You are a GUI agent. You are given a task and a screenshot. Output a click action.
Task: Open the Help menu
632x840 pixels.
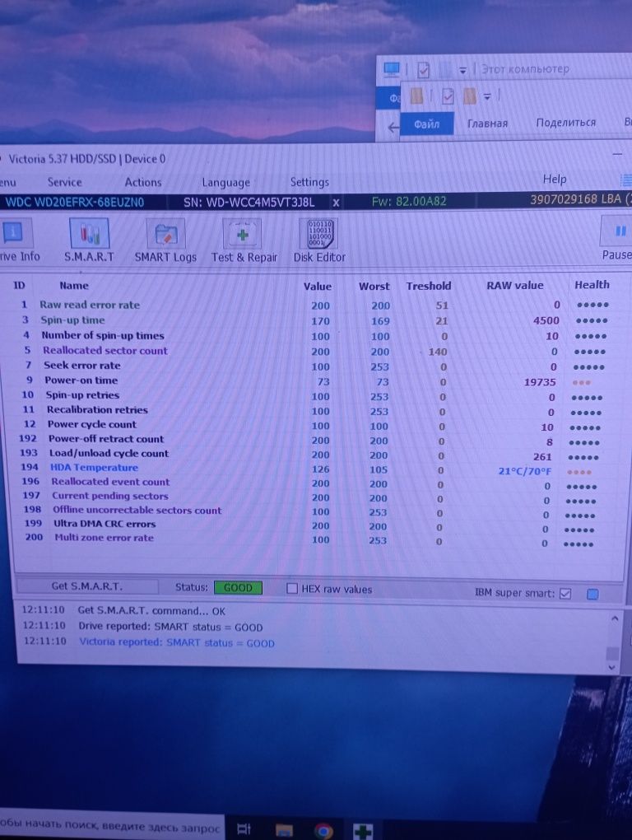coord(555,179)
